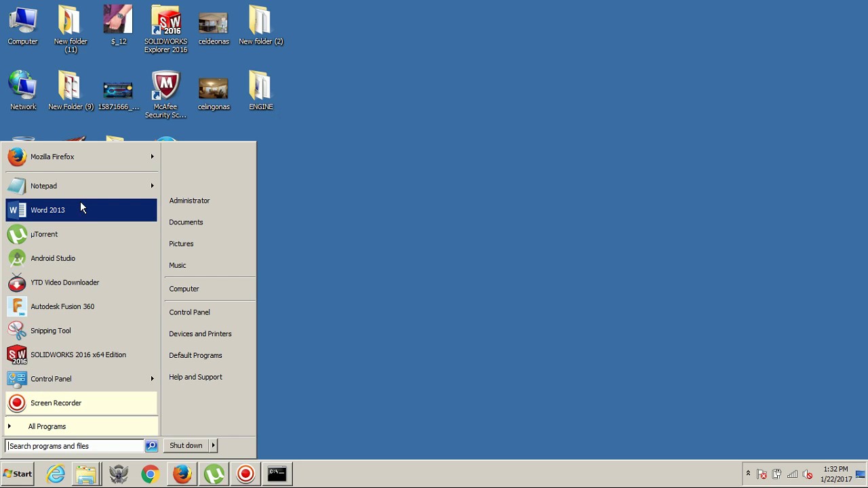This screenshot has height=488, width=868.
Task: Open Screen Recorder from Start menu
Action: 81,403
